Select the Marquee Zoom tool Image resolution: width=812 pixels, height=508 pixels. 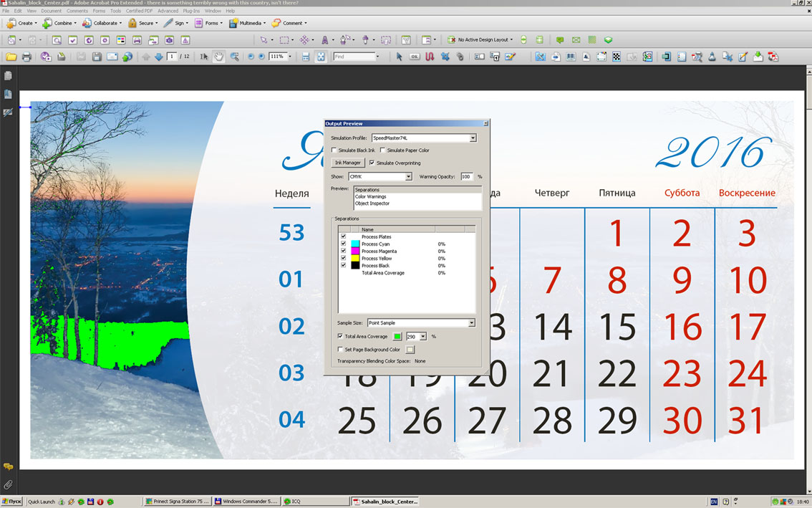click(235, 57)
